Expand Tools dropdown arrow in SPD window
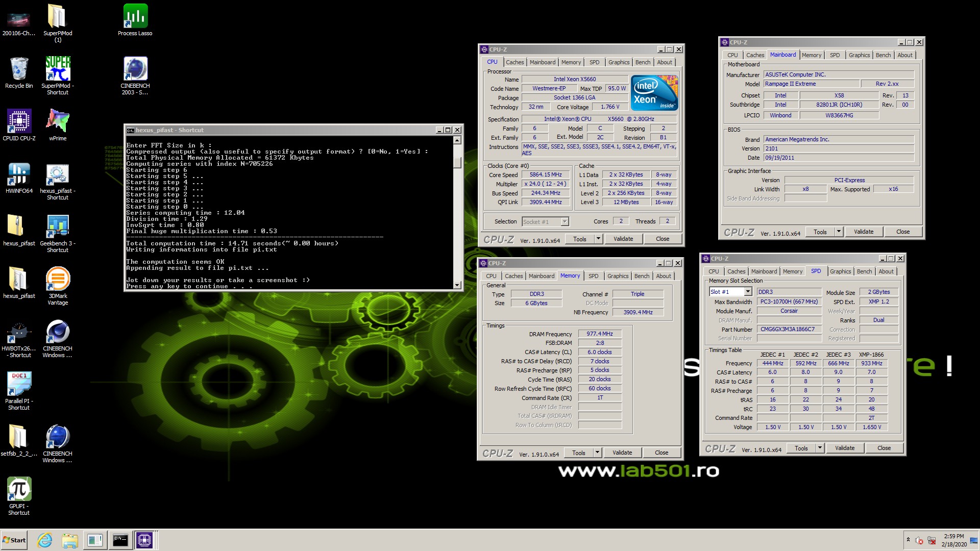The height and width of the screenshot is (551, 980). click(x=820, y=448)
